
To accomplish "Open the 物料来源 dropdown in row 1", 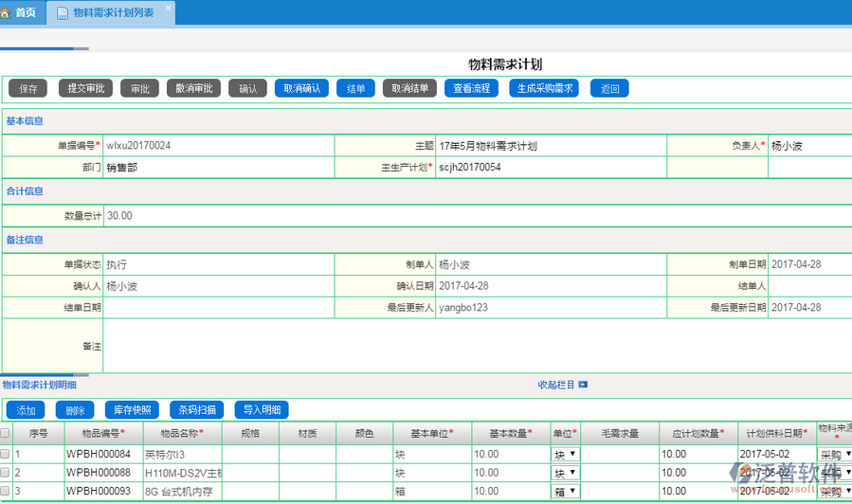I will click(835, 454).
